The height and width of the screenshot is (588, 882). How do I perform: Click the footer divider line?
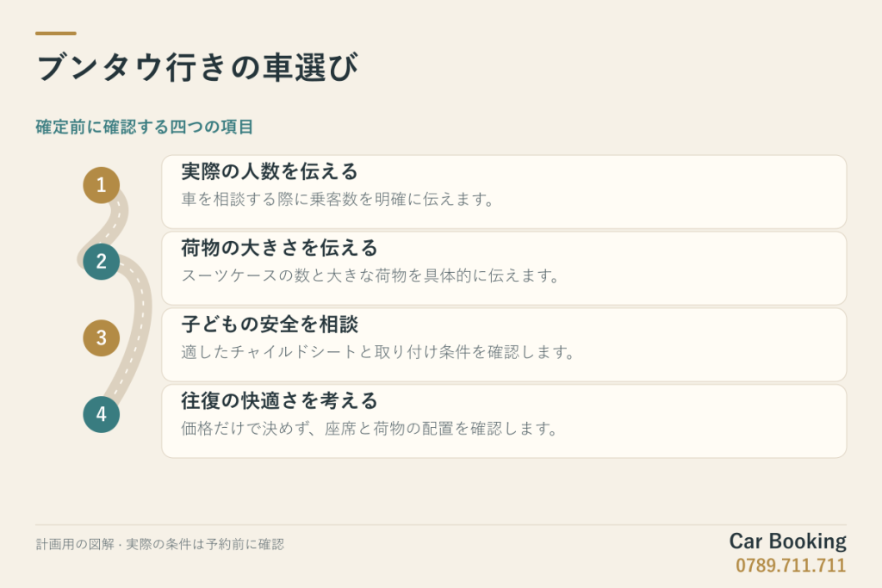coord(441,525)
